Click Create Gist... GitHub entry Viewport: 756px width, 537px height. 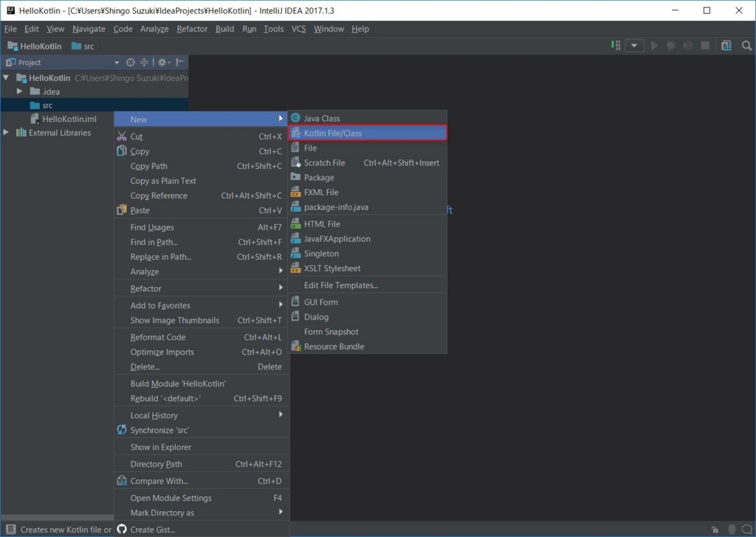tap(202, 530)
